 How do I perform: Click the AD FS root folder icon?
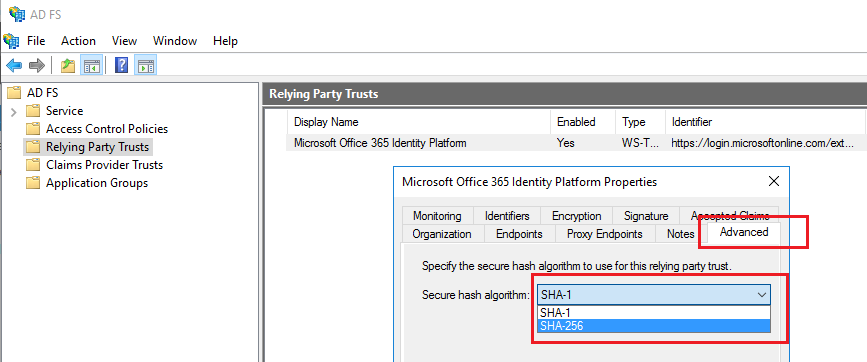(14, 92)
